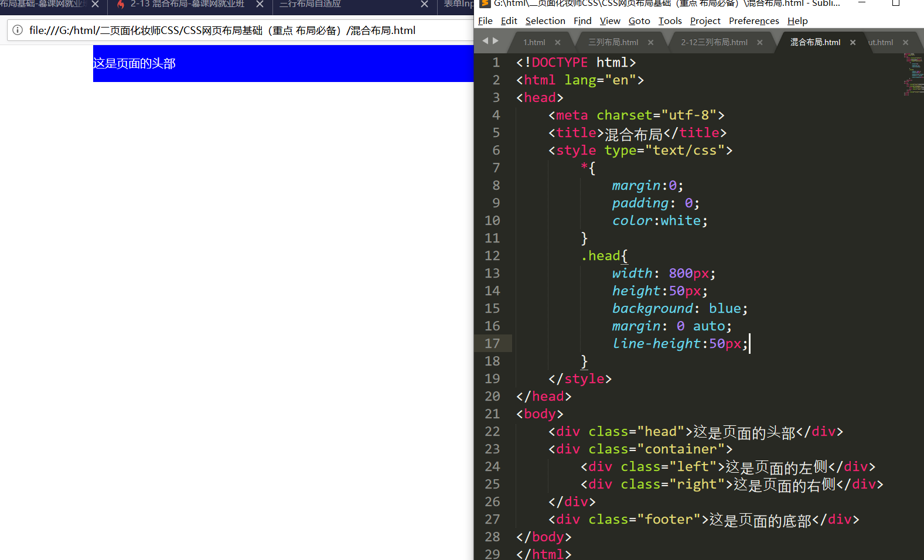Click the minimap in the Sublime editor

(x=913, y=74)
